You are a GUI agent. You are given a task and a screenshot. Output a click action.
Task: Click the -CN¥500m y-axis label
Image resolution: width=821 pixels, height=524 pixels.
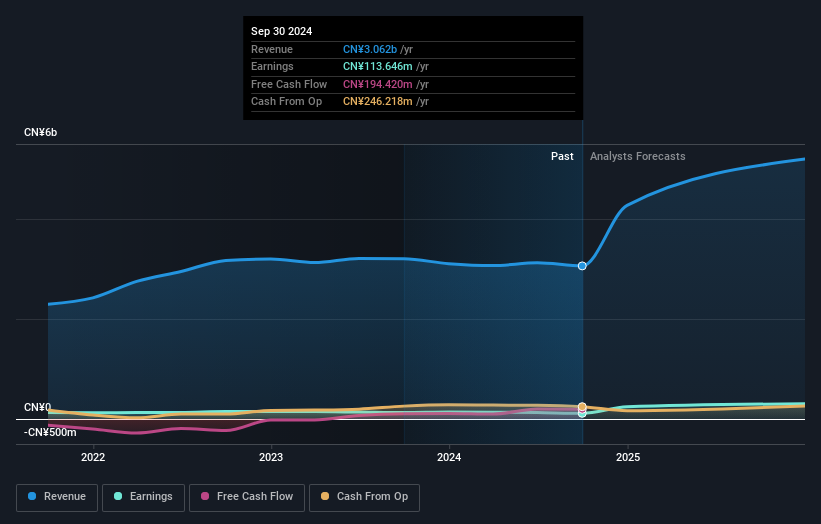pyautogui.click(x=50, y=432)
